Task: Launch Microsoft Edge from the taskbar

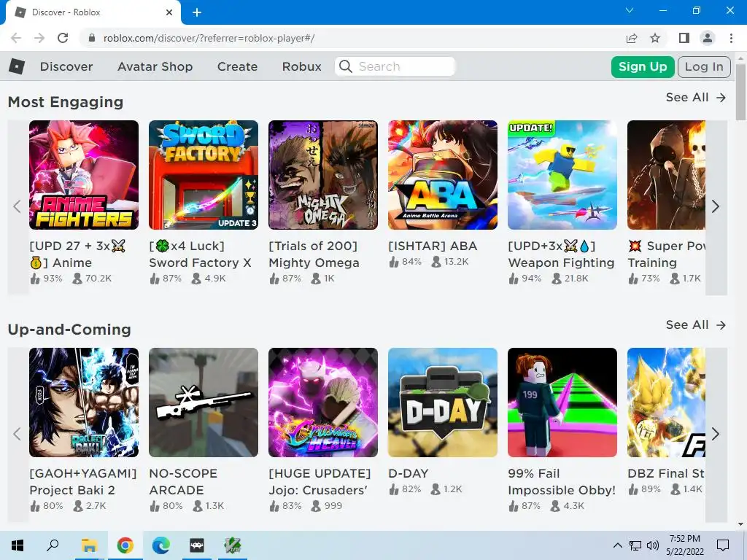Action: pyautogui.click(x=161, y=545)
